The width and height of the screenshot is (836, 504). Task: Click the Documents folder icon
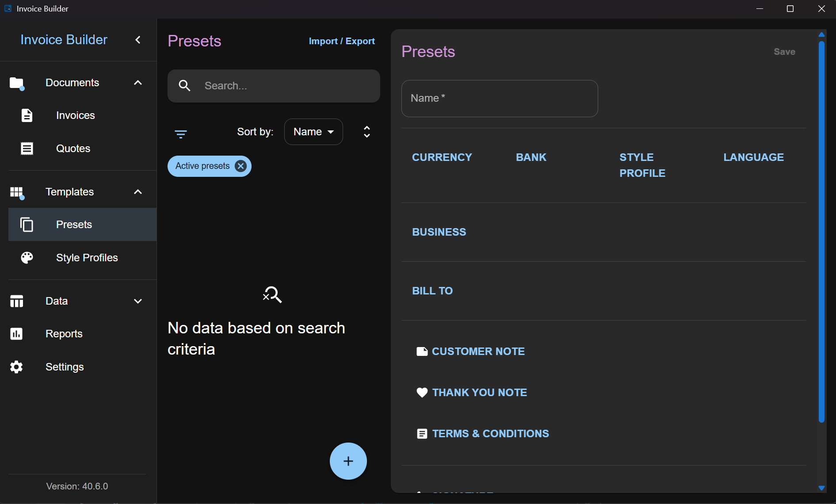coord(17,83)
